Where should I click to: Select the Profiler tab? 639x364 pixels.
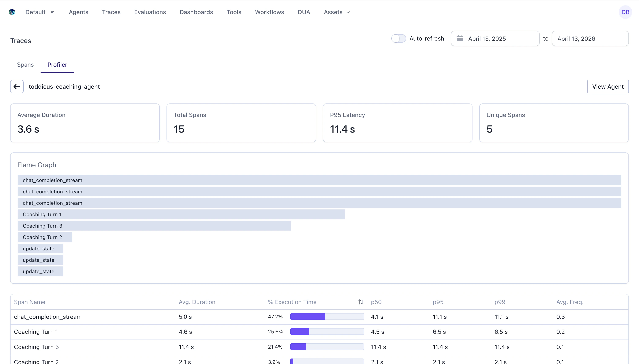pos(57,64)
